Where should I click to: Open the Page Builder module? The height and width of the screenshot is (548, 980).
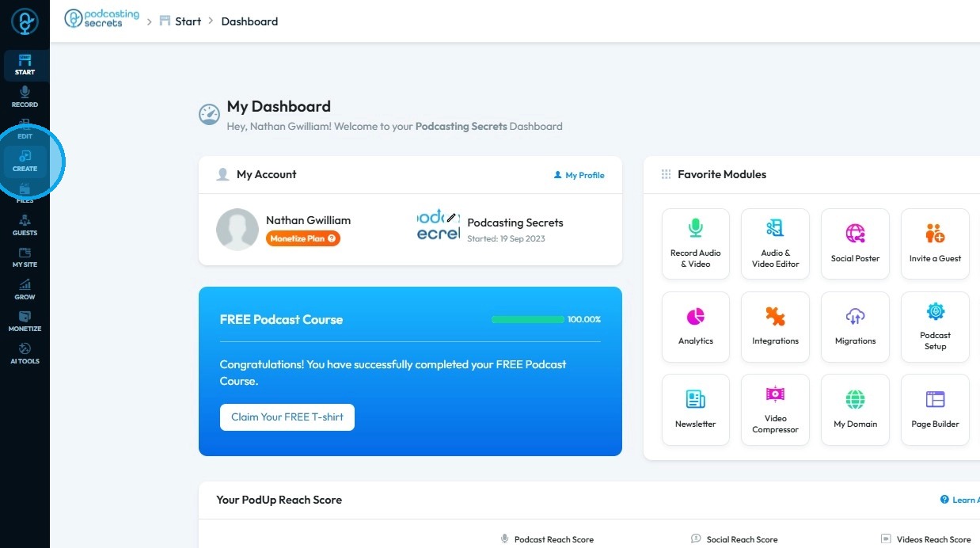[x=935, y=410]
